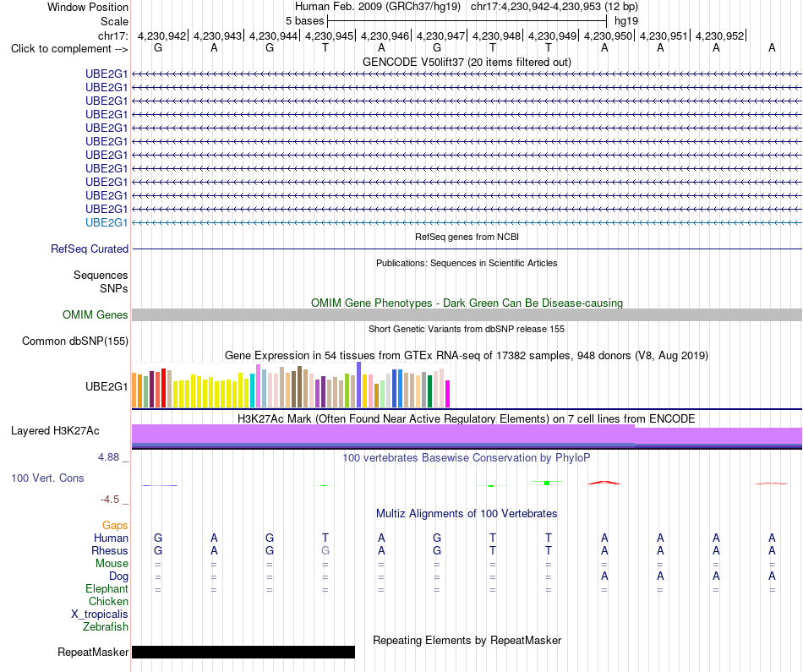803x672 pixels.
Task: Click the RefSeq Curated track label
Action: tap(90, 249)
